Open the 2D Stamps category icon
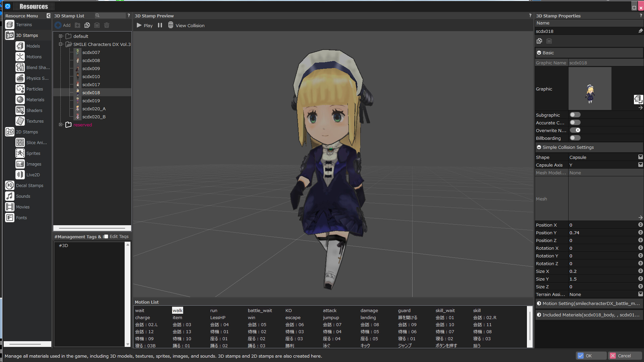Screen dimensions: 644x362 10,132
